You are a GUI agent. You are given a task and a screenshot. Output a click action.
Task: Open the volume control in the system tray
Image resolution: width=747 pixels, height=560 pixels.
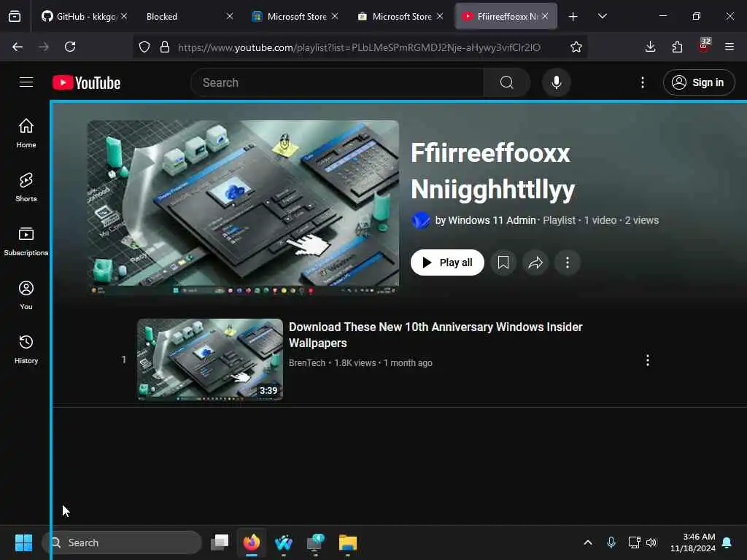point(651,542)
